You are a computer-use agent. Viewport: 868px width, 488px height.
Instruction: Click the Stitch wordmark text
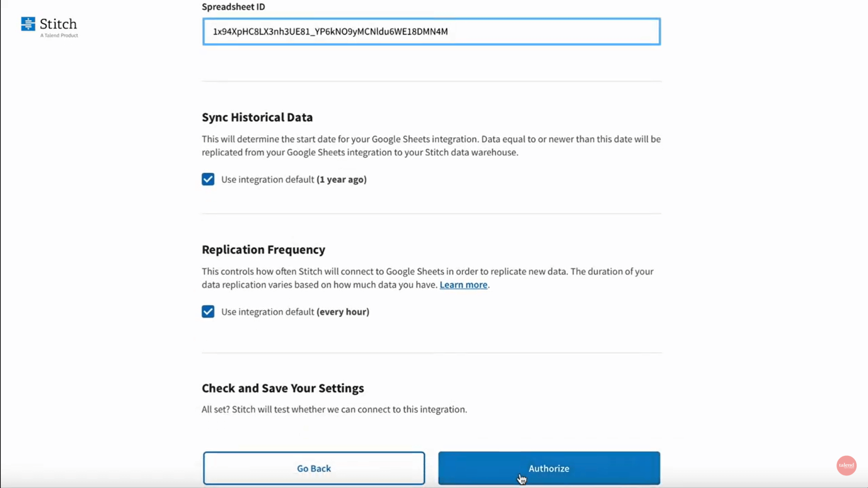pyautogui.click(x=58, y=24)
